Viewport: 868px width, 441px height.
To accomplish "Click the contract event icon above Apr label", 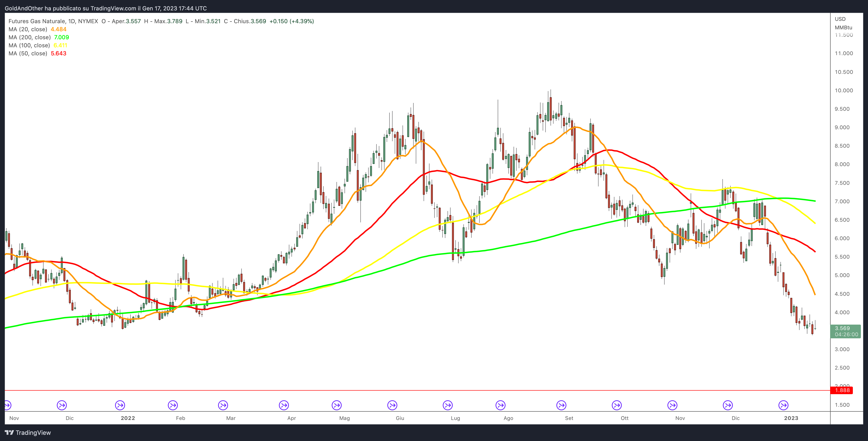I will pyautogui.click(x=284, y=405).
